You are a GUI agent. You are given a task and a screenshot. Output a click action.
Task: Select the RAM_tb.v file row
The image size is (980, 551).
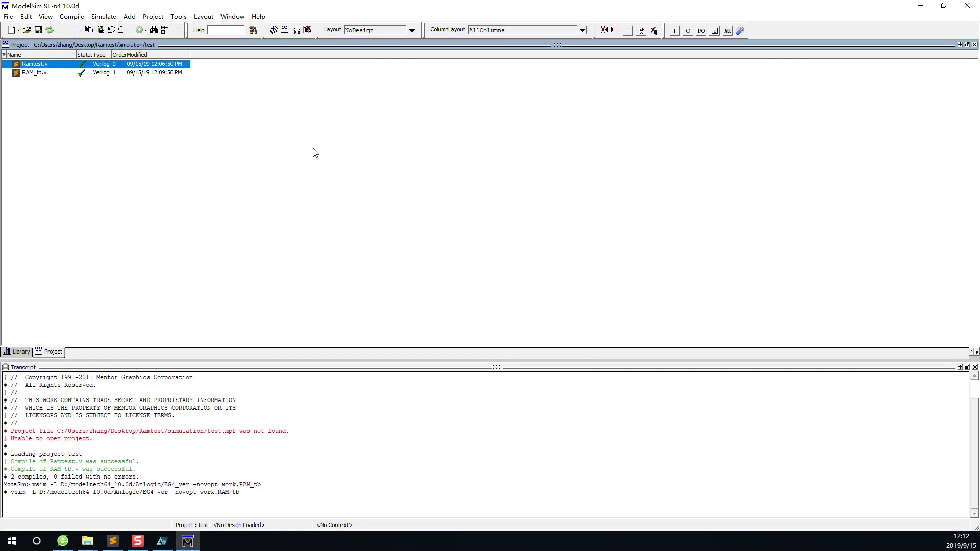pos(96,72)
